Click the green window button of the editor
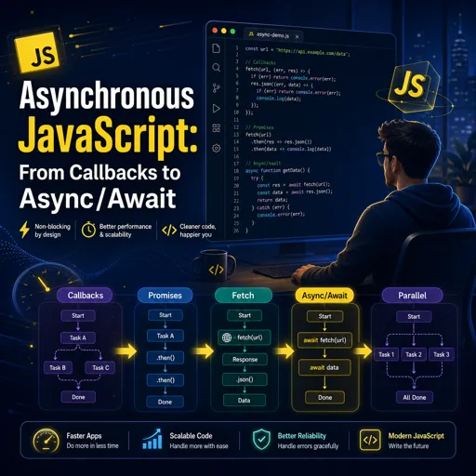Viewport: 476px width, 476px height. pos(232,32)
